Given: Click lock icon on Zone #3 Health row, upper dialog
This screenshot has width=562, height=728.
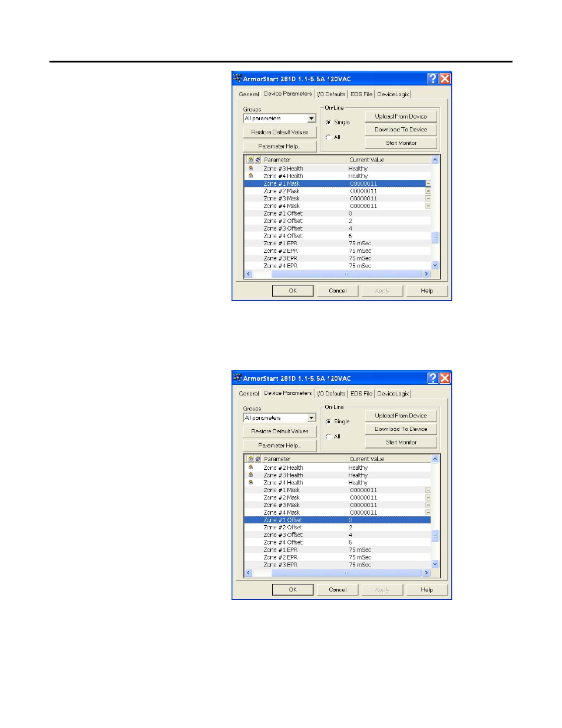Looking at the screenshot, I should point(250,168).
